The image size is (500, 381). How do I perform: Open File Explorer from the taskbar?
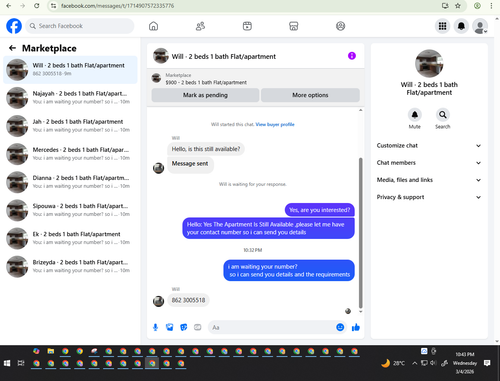click(x=51, y=351)
